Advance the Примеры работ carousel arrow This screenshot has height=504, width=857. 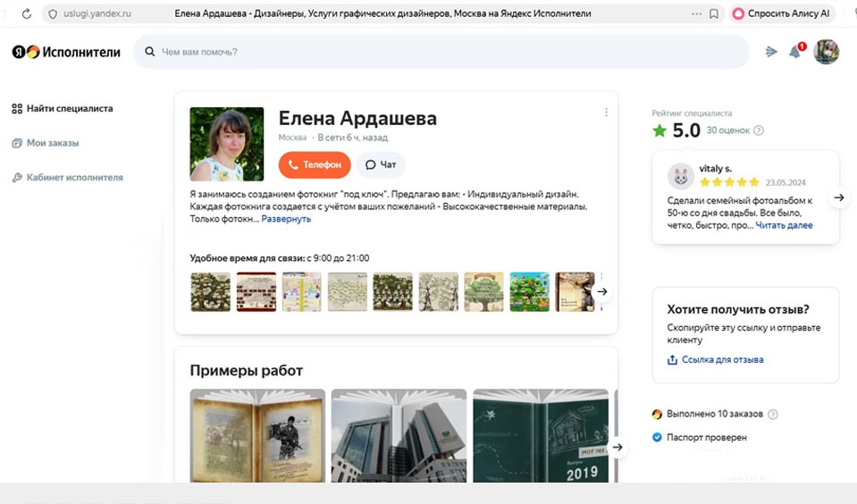[618, 447]
